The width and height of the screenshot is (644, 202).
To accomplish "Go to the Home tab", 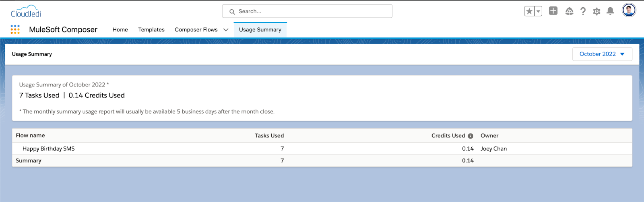I will click(120, 30).
